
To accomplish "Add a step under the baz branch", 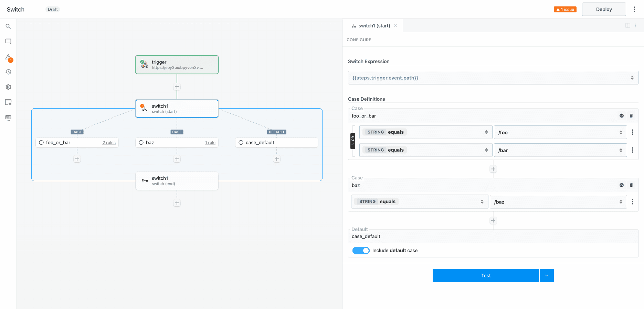I will [x=177, y=159].
